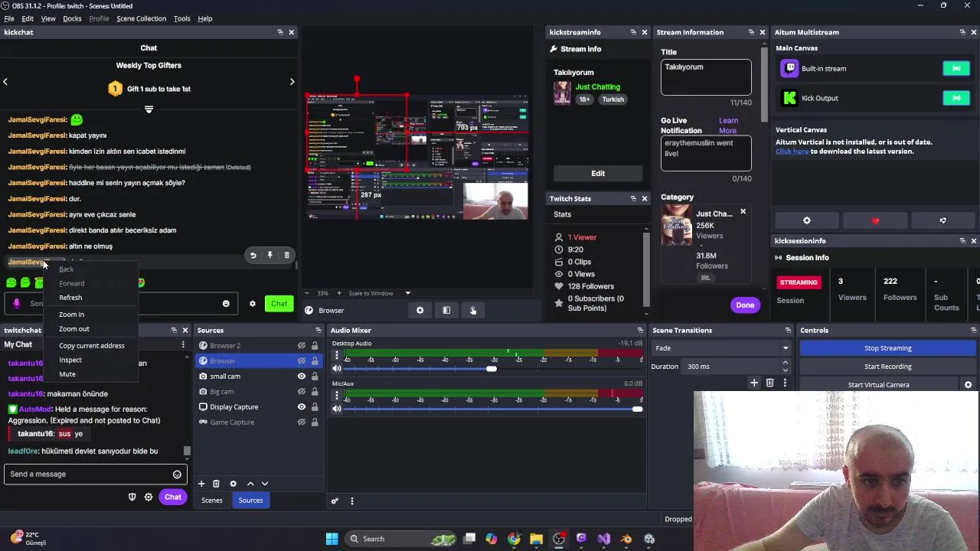Open the Audio Mixer dock options menu
The height and width of the screenshot is (551, 980).
tap(351, 501)
